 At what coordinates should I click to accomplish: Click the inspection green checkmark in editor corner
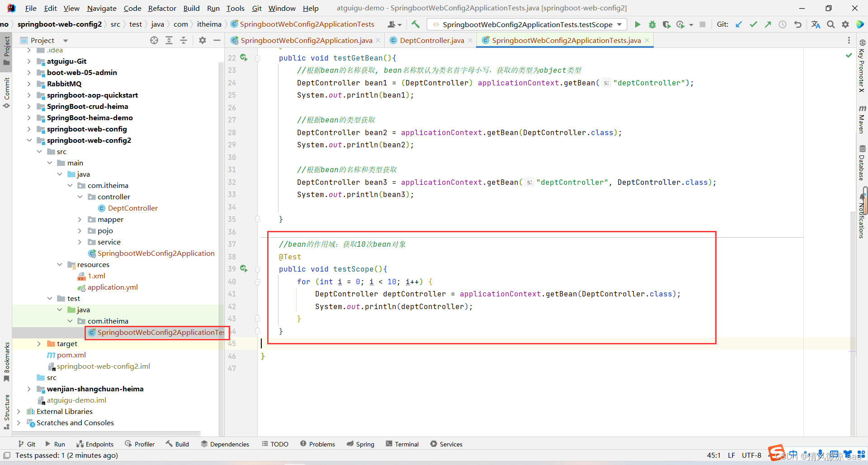(849, 55)
